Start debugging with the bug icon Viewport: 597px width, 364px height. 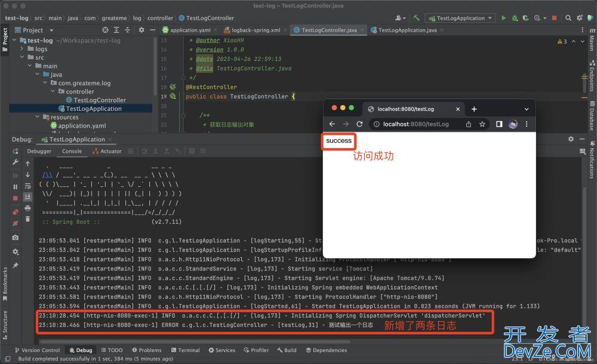click(x=515, y=18)
